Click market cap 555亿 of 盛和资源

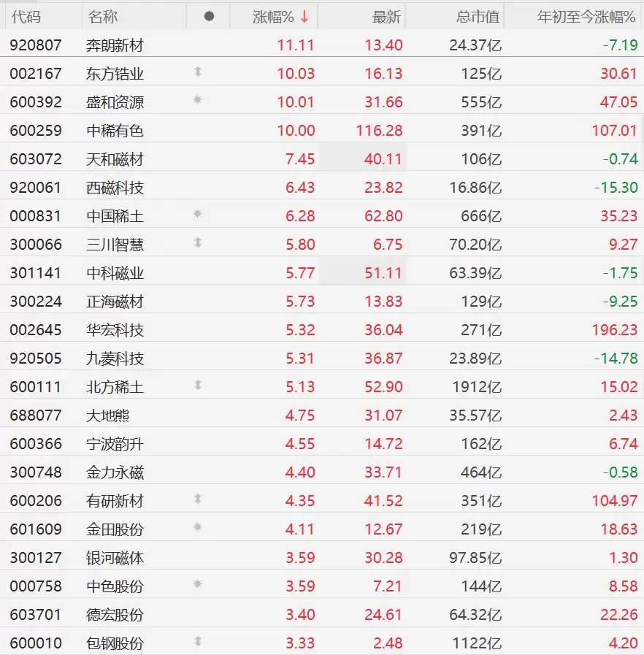coord(481,102)
